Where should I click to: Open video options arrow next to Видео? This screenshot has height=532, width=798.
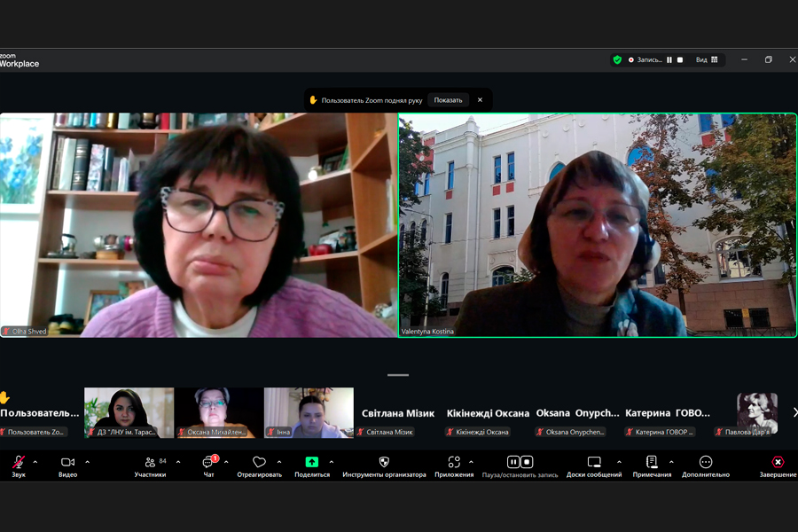[88, 462]
